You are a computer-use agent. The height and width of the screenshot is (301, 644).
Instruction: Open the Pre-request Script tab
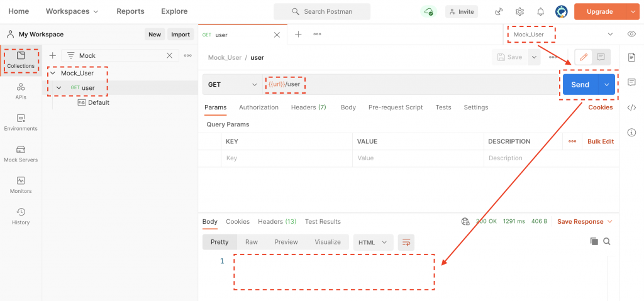click(x=396, y=107)
